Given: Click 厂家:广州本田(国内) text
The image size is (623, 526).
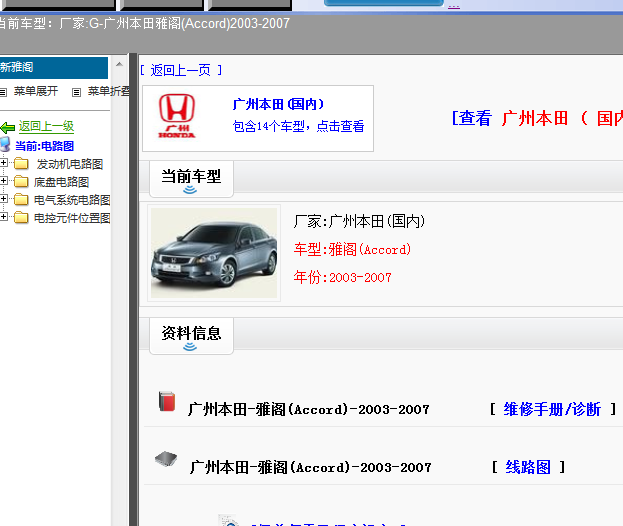Looking at the screenshot, I should pos(359,221).
